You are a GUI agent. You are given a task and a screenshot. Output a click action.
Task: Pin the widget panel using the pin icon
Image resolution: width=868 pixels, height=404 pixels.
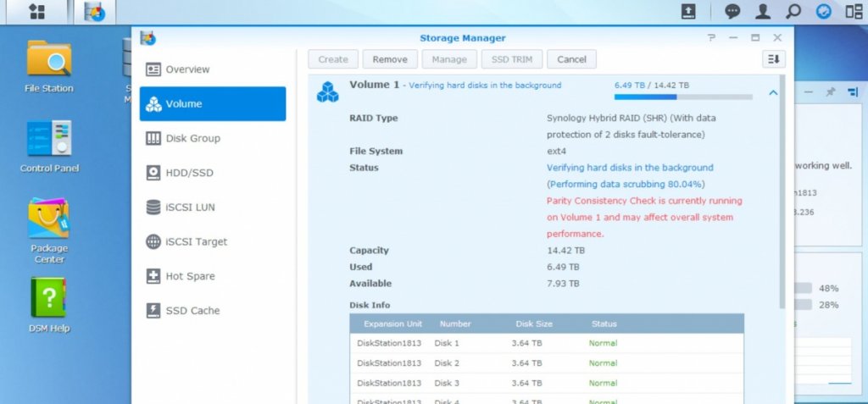point(831,91)
